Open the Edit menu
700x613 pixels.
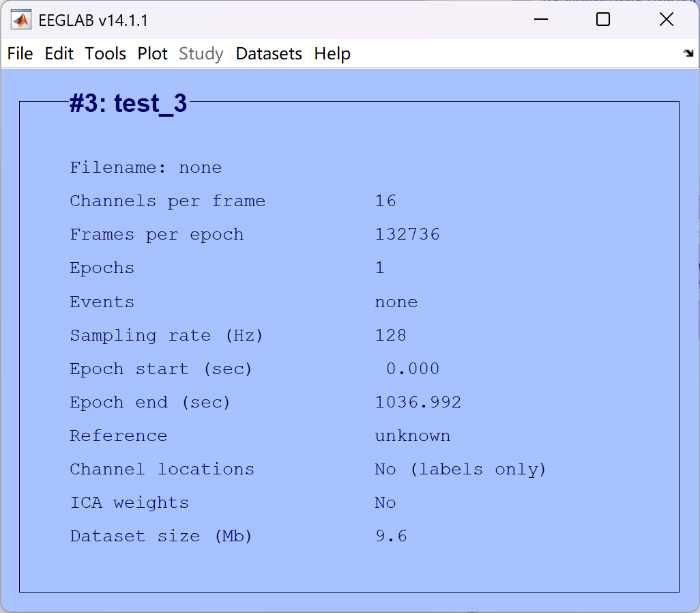tap(59, 54)
